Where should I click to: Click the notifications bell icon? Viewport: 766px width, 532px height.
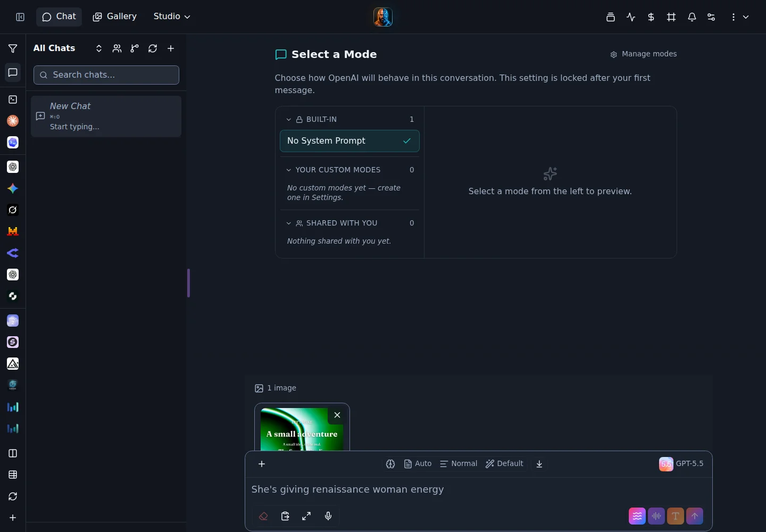(x=692, y=17)
